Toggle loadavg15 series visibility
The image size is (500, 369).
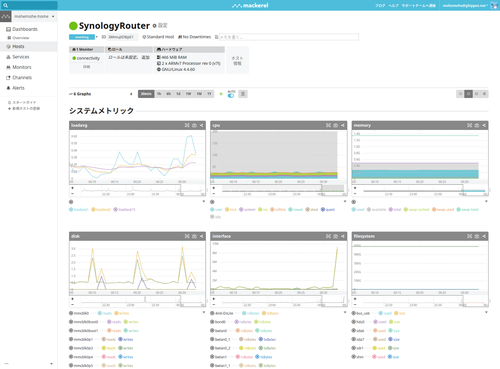124,210
